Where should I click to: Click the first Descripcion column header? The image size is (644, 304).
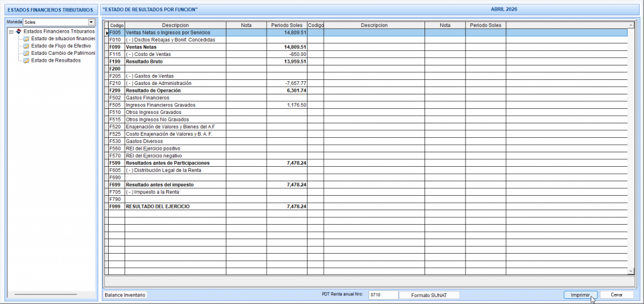click(x=175, y=25)
